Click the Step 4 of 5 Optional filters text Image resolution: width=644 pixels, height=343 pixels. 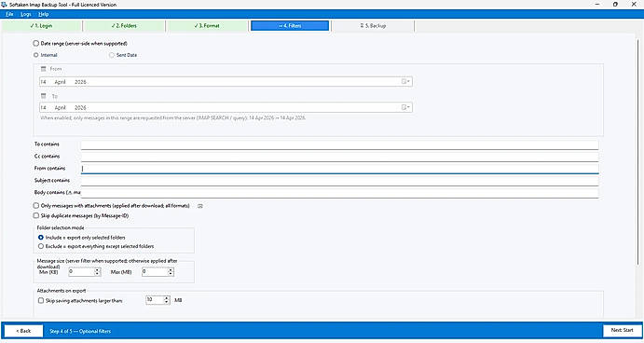80,331
